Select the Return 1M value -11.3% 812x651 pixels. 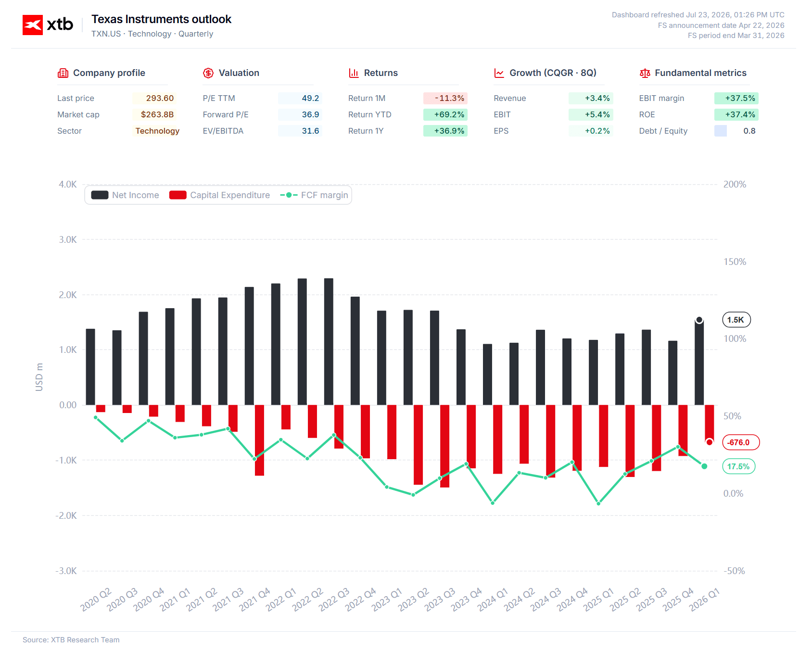(x=445, y=98)
